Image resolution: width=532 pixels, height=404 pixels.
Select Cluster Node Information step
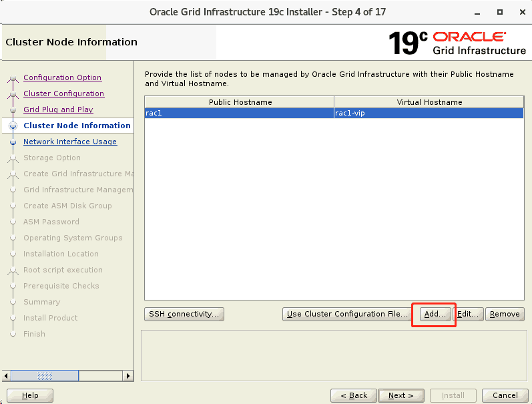click(x=77, y=126)
